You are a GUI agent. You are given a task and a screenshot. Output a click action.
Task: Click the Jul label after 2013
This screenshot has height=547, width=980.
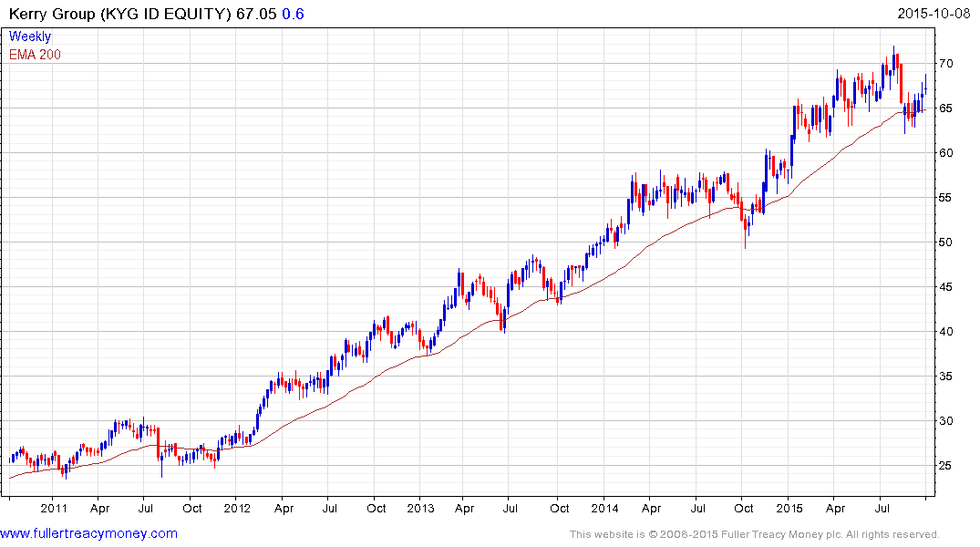pos(510,508)
